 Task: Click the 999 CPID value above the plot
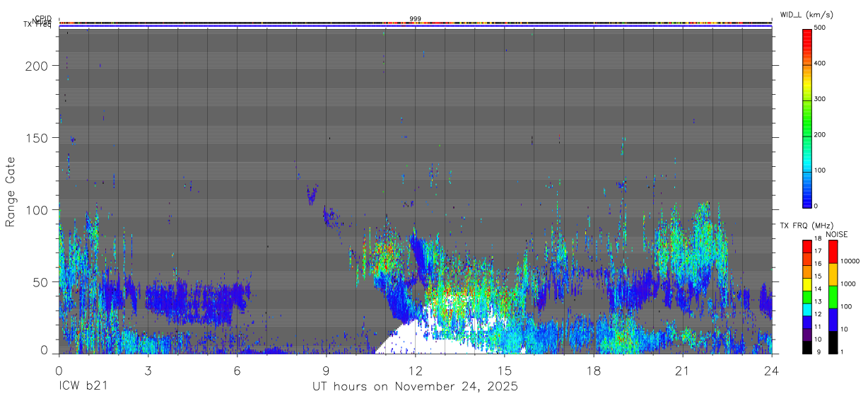415,18
